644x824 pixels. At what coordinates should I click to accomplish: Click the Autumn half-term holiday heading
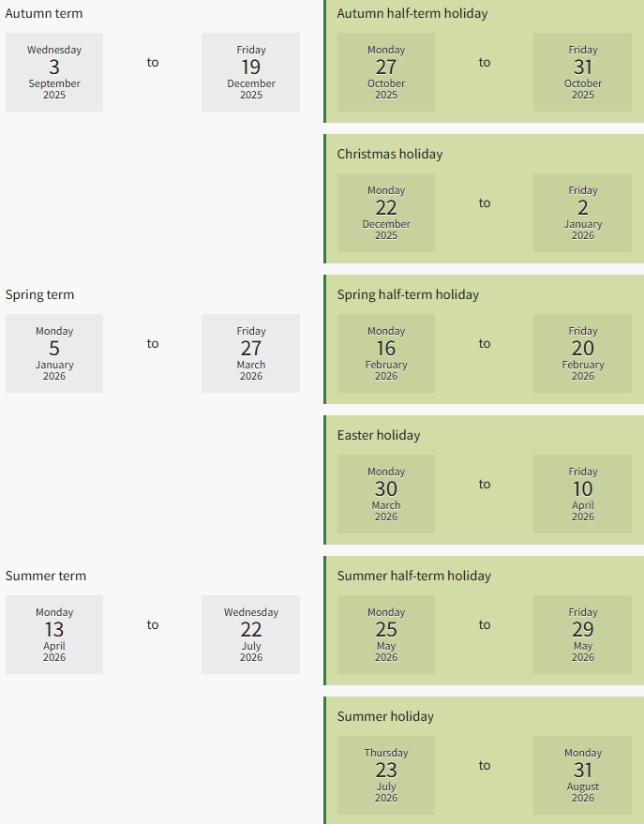[x=412, y=13]
